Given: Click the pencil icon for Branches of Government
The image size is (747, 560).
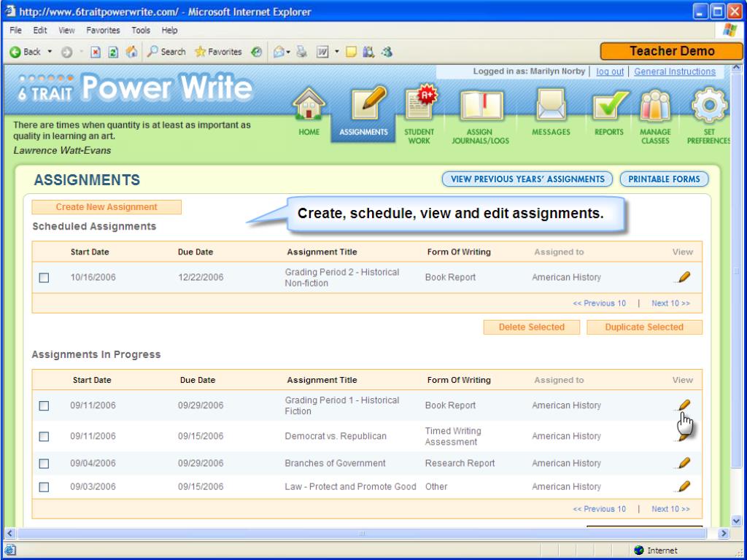Looking at the screenshot, I should pyautogui.click(x=684, y=462).
